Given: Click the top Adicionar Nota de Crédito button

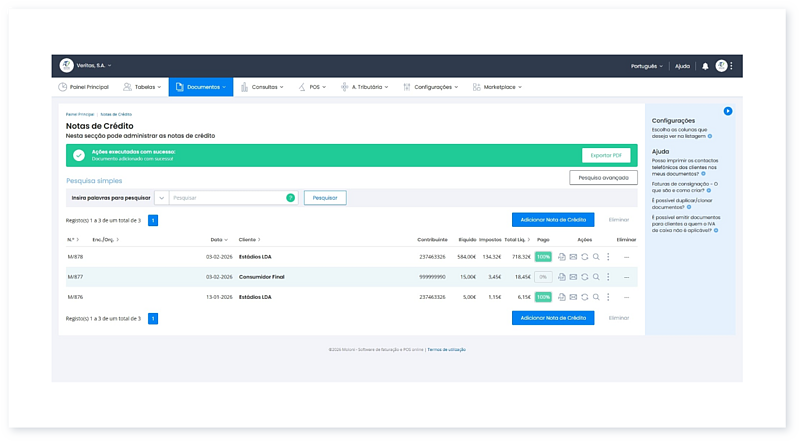Looking at the screenshot, I should pyautogui.click(x=552, y=219).
